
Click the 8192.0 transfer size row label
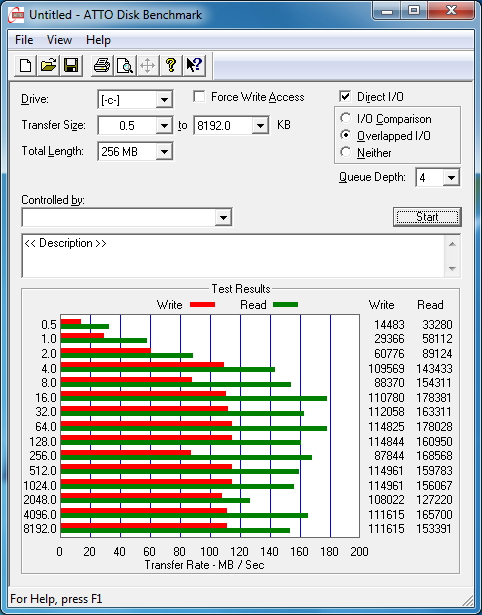point(40,529)
